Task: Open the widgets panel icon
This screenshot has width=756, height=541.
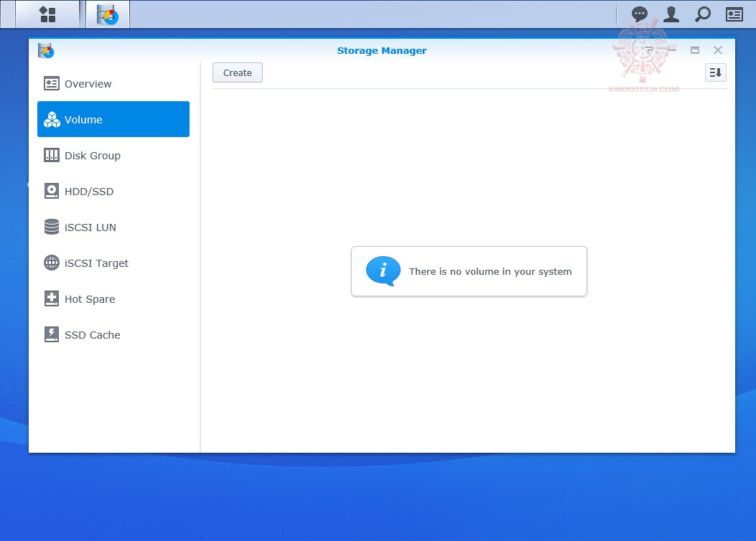Action: [x=734, y=14]
